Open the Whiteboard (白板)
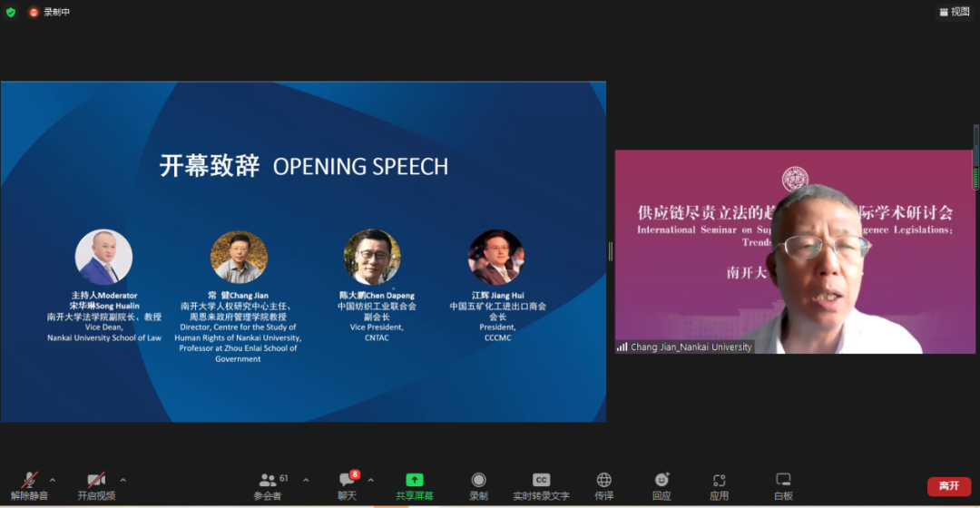980x508 pixels. pyautogui.click(x=783, y=485)
